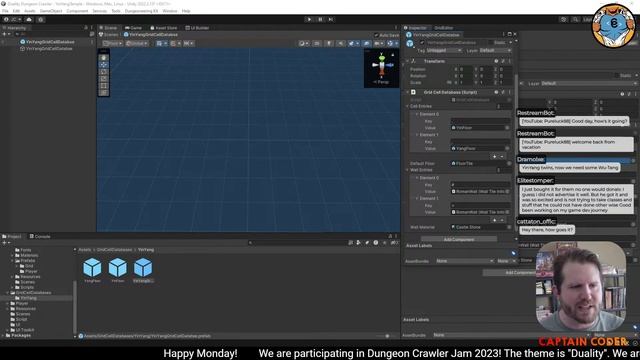Image resolution: width=640 pixels, height=360 pixels.
Task: Open the Component menu
Action: [77, 11]
